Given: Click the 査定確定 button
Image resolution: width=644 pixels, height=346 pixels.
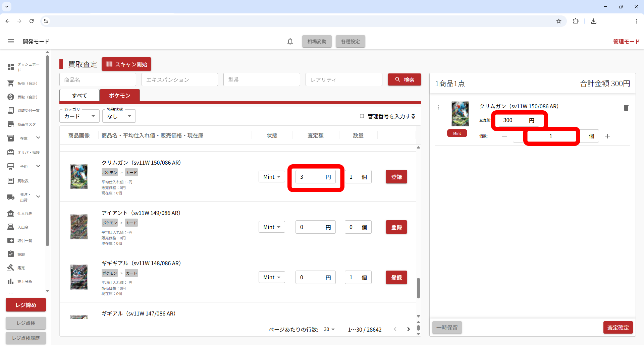Looking at the screenshot, I should coord(618,328).
